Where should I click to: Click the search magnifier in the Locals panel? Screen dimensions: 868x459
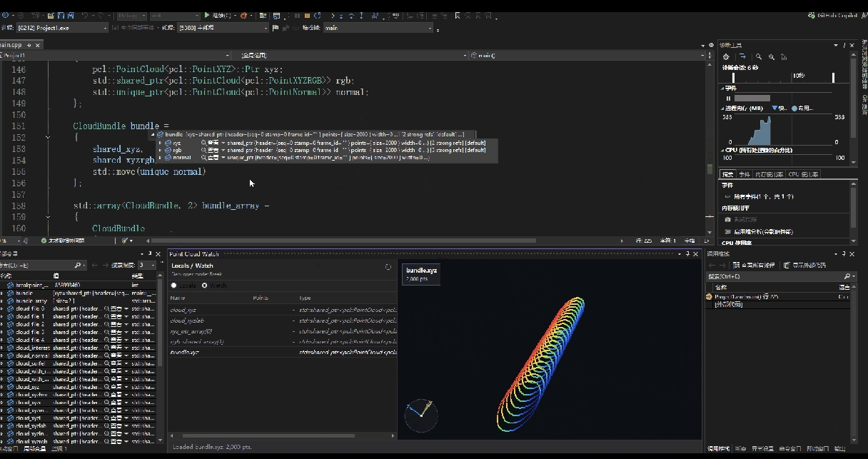click(x=78, y=265)
